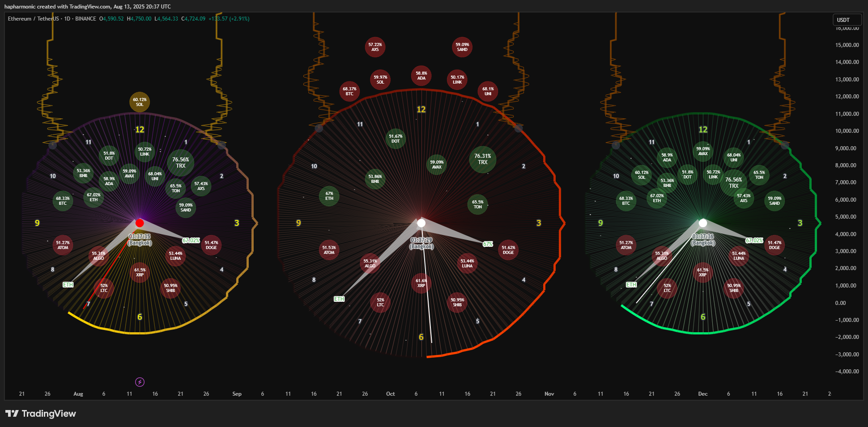Select the 60.12% SOL bubble in the green clock
Image resolution: width=868 pixels, height=427 pixels.
coord(642,175)
